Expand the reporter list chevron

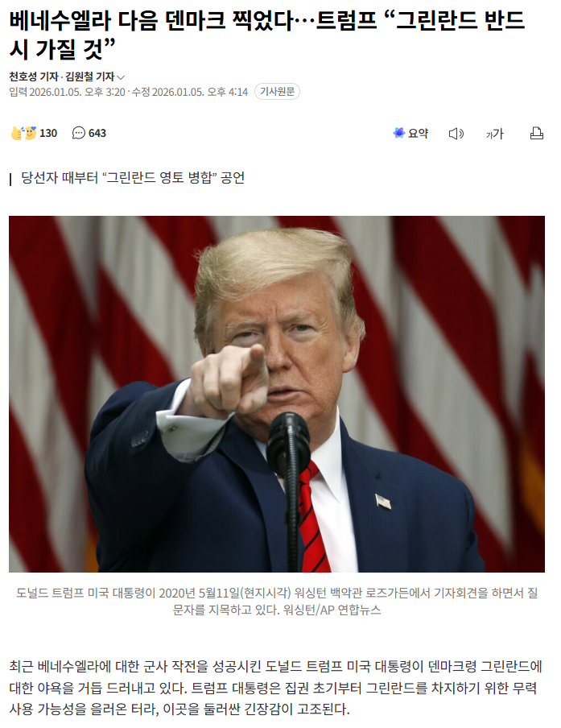click(x=121, y=77)
